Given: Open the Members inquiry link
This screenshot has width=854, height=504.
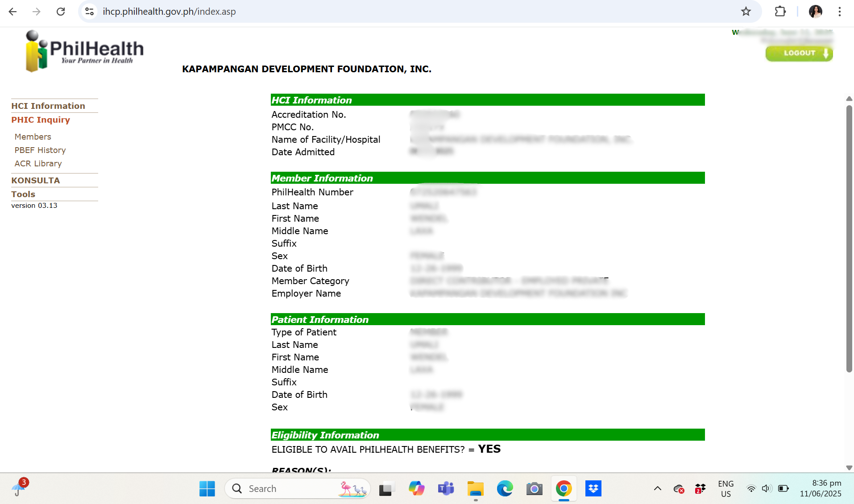Looking at the screenshot, I should (33, 136).
